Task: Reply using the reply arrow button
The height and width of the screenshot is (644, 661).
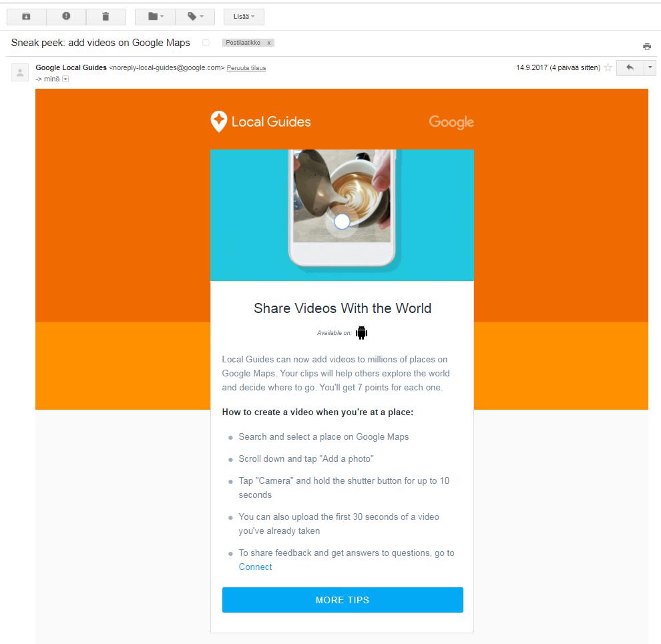Action: 630,67
